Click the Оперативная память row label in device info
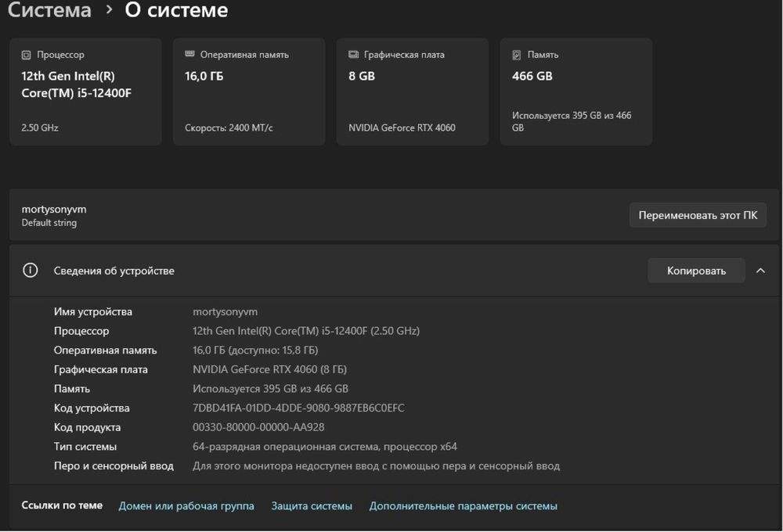 106,350
